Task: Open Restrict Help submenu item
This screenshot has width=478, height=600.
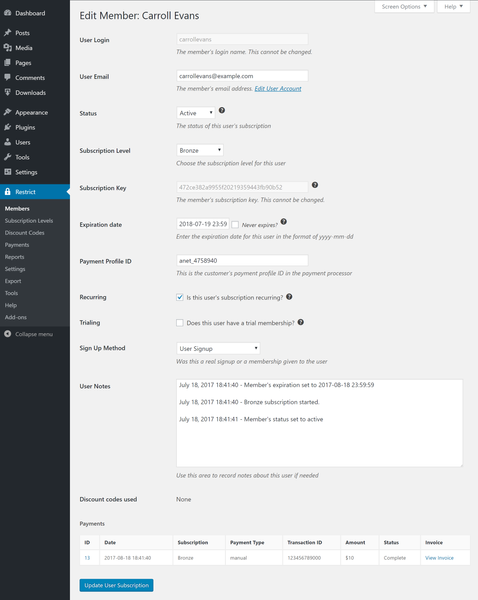Action: [11, 305]
